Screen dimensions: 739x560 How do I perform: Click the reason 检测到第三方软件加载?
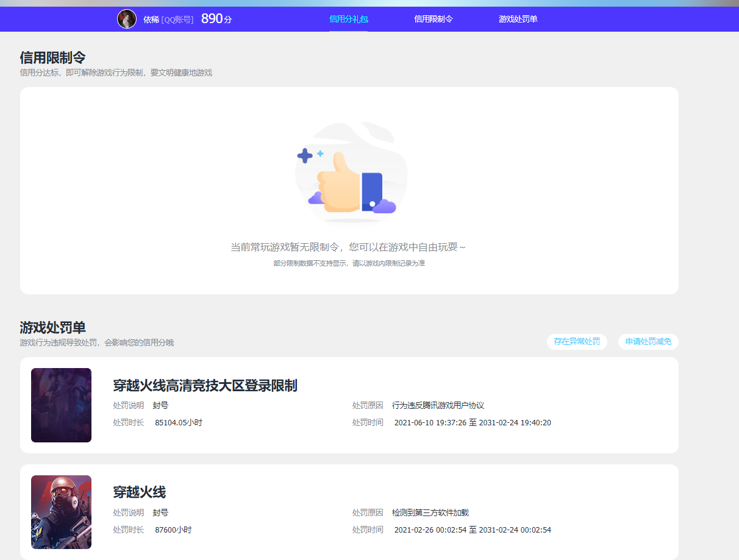(430, 512)
